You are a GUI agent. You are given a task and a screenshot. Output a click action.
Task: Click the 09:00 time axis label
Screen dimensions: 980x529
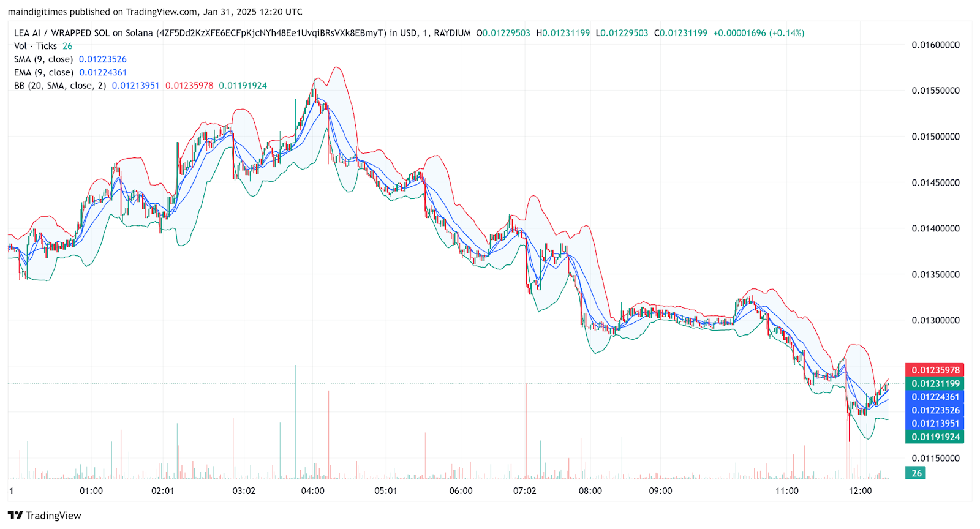point(661,491)
